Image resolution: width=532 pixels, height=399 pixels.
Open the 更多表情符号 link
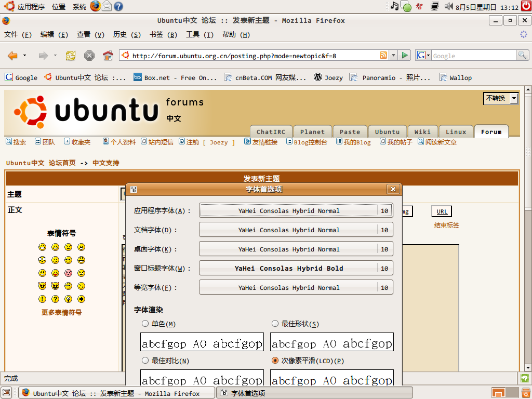61,312
